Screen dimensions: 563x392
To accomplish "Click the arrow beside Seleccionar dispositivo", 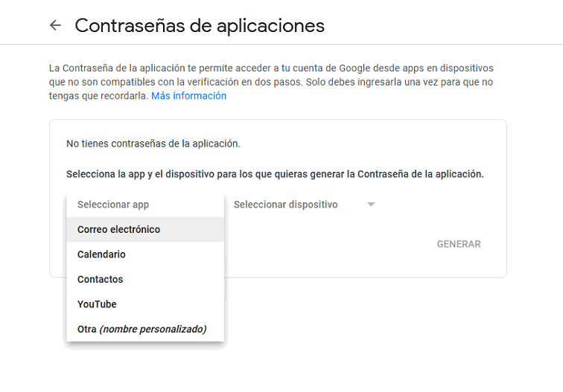I will 371,205.
